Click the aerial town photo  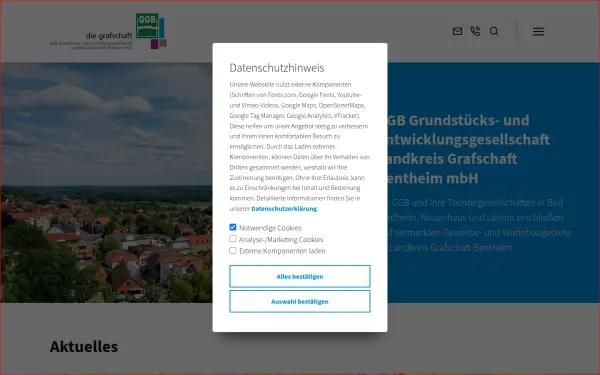[106, 183]
